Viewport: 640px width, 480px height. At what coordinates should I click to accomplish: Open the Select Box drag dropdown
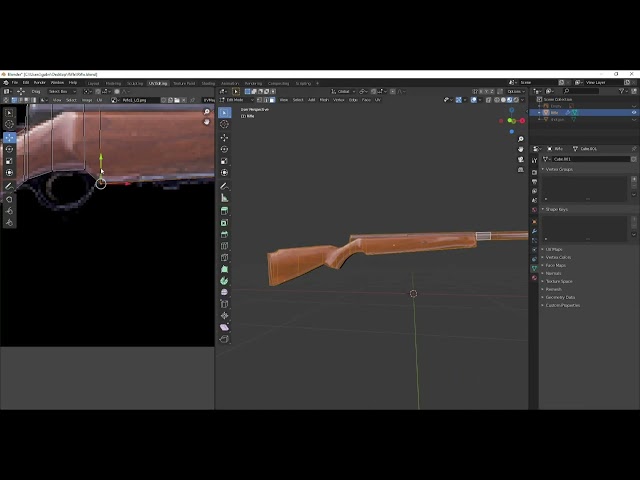pyautogui.click(x=62, y=91)
